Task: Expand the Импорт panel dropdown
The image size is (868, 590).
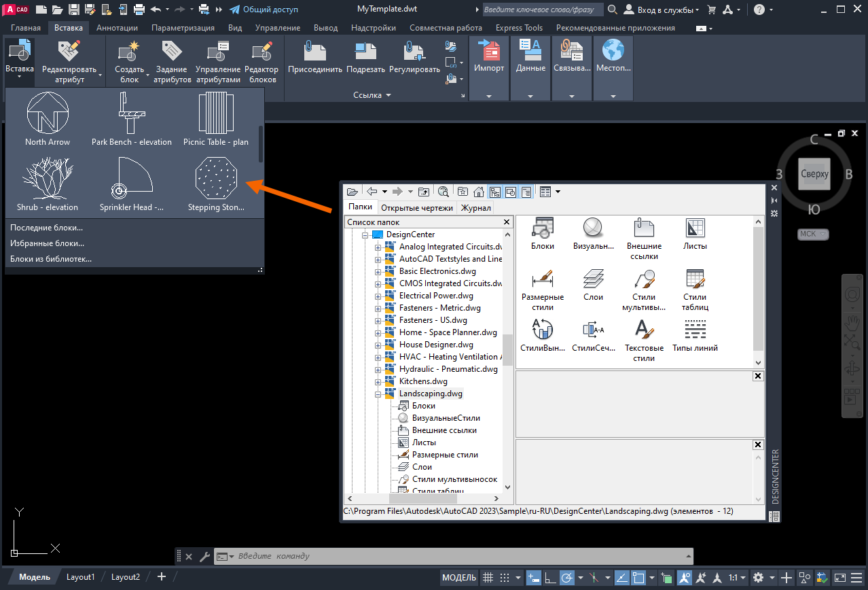Action: tap(489, 96)
